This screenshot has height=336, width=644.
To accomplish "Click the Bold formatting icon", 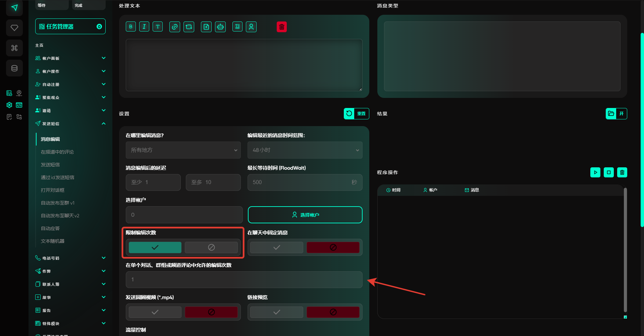I will tap(131, 27).
